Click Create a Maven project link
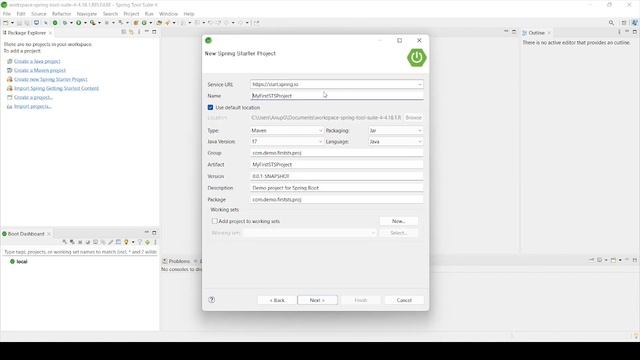This screenshot has width=640, height=360. (40, 70)
